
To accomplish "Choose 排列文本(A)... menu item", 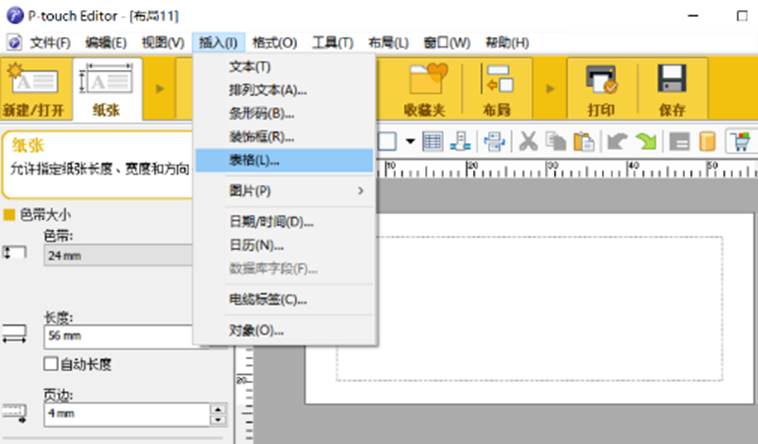I will pos(284,90).
